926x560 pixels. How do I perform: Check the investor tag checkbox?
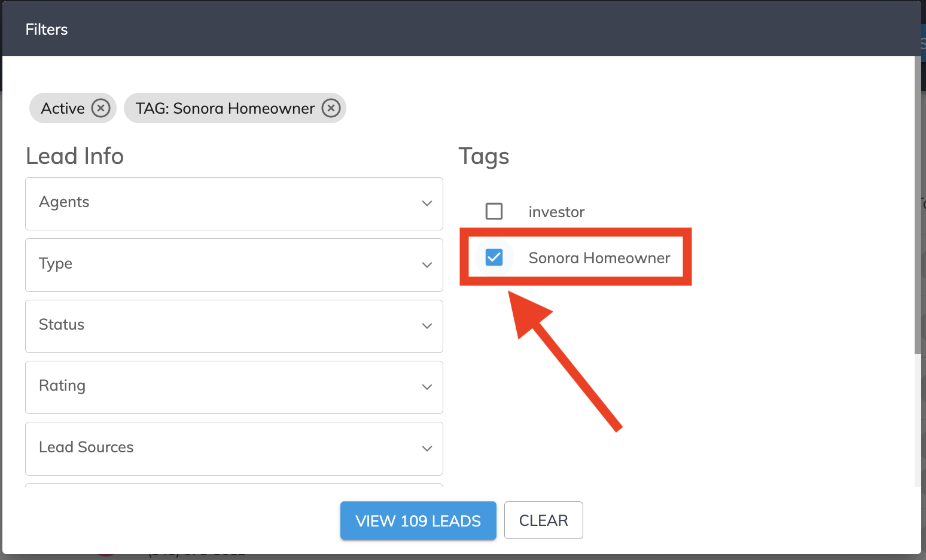[494, 211]
